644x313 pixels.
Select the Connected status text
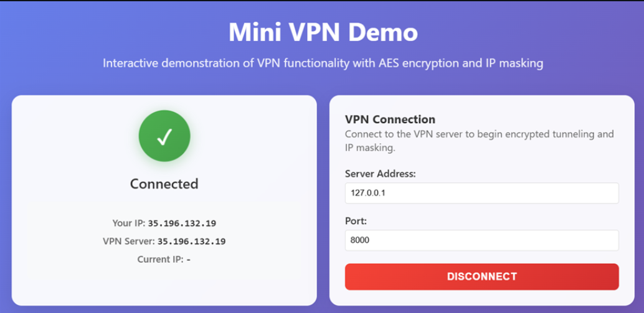click(x=164, y=184)
